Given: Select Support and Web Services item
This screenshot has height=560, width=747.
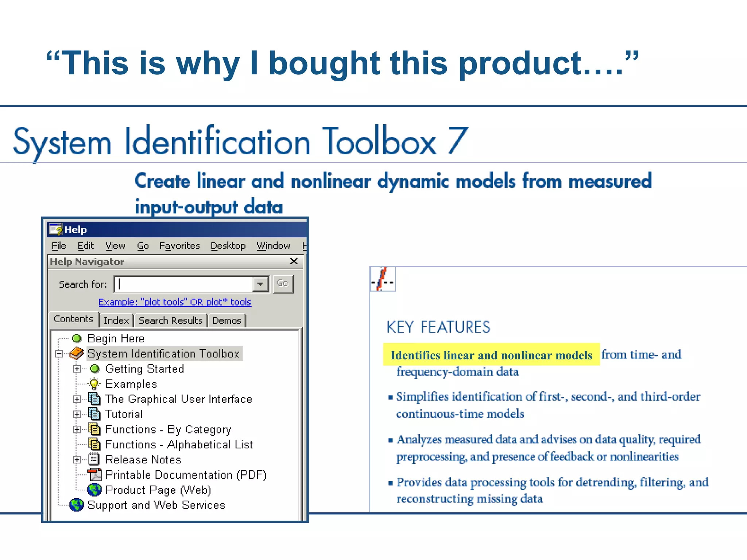Looking at the screenshot, I should (156, 505).
